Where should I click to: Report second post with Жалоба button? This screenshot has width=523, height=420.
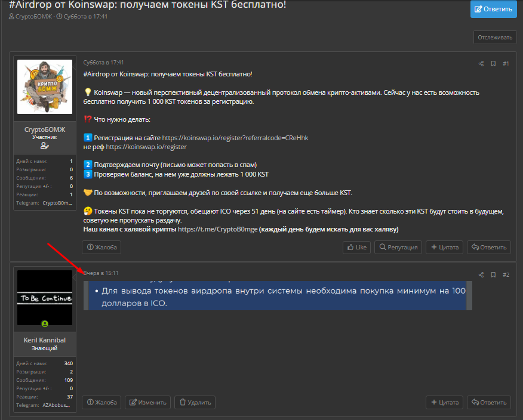pos(101,402)
